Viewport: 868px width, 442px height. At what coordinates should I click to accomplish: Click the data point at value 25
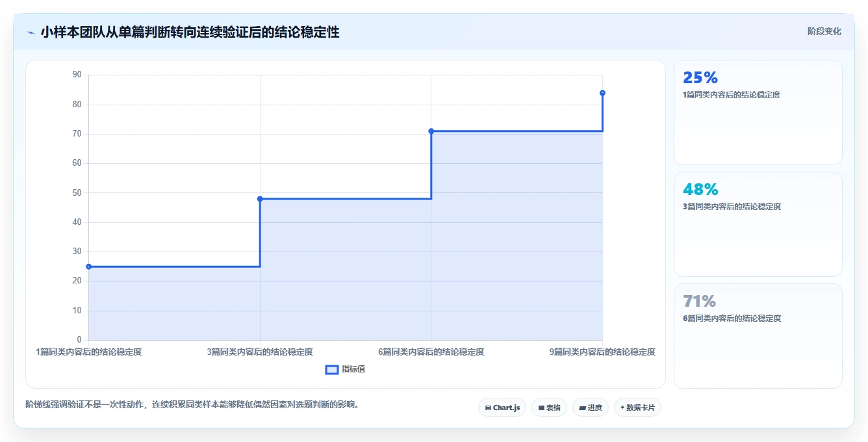[x=88, y=266]
